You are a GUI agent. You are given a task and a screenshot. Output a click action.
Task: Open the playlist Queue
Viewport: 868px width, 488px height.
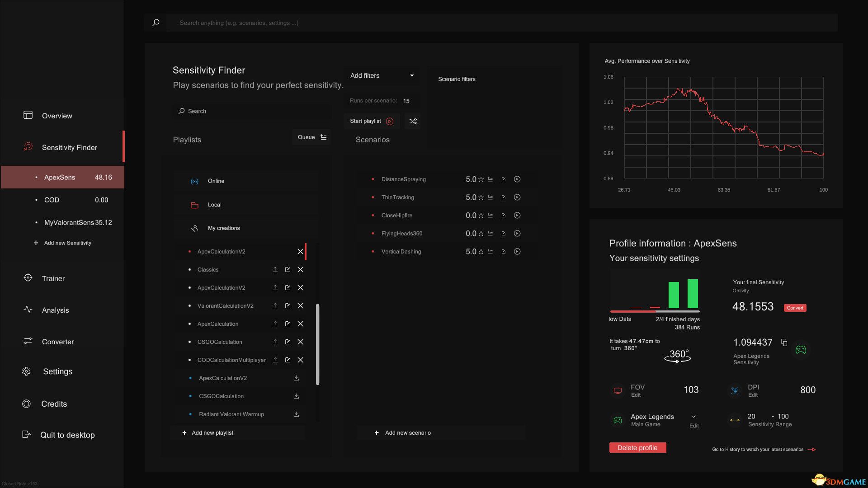tap(311, 137)
